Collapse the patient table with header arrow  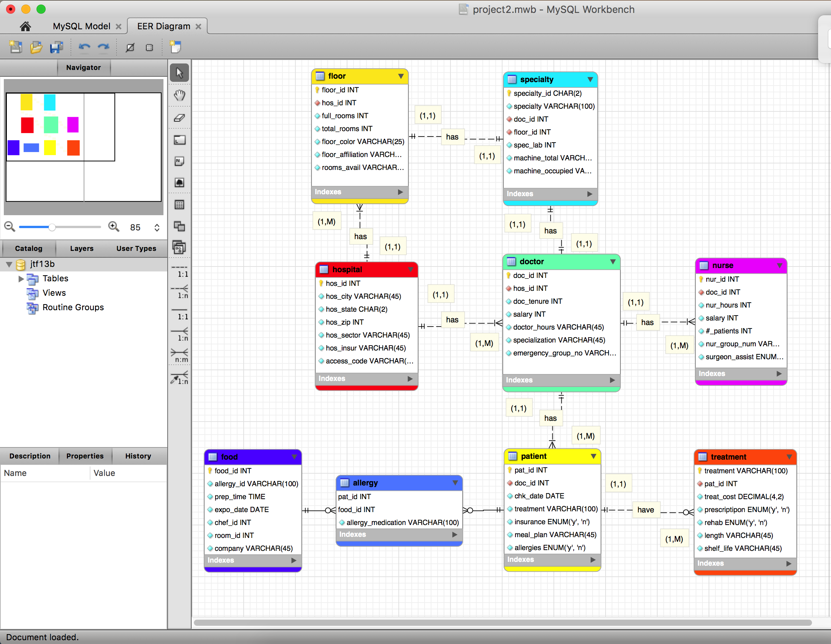[x=593, y=456]
